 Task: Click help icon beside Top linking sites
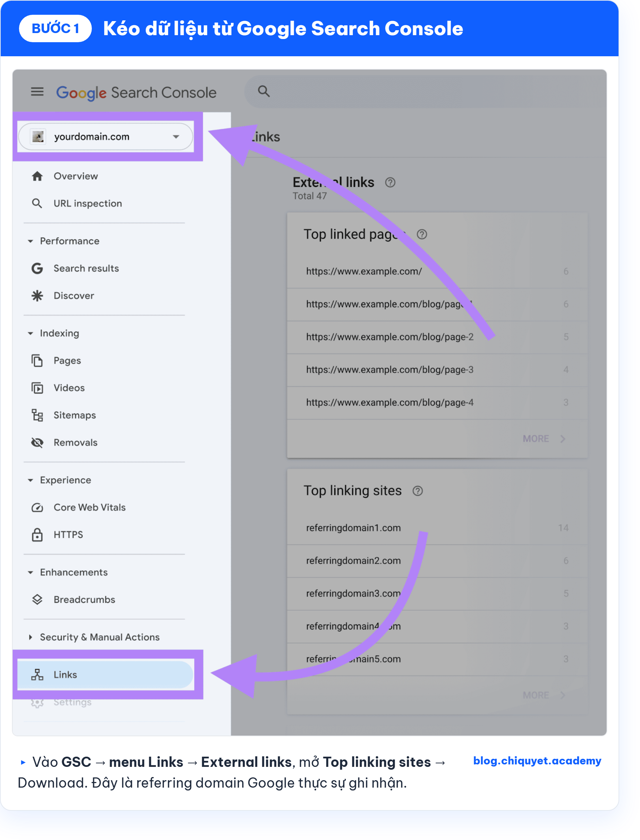tap(418, 491)
